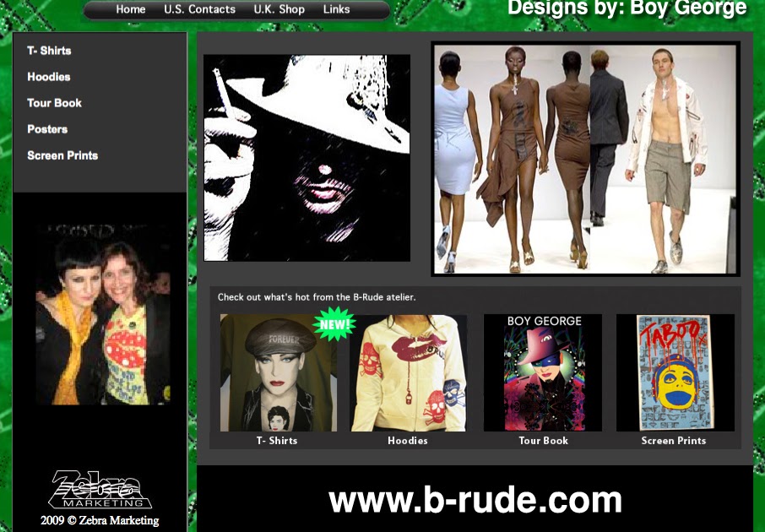
Task: Select Tour Book in the sidebar
Action: click(x=53, y=103)
